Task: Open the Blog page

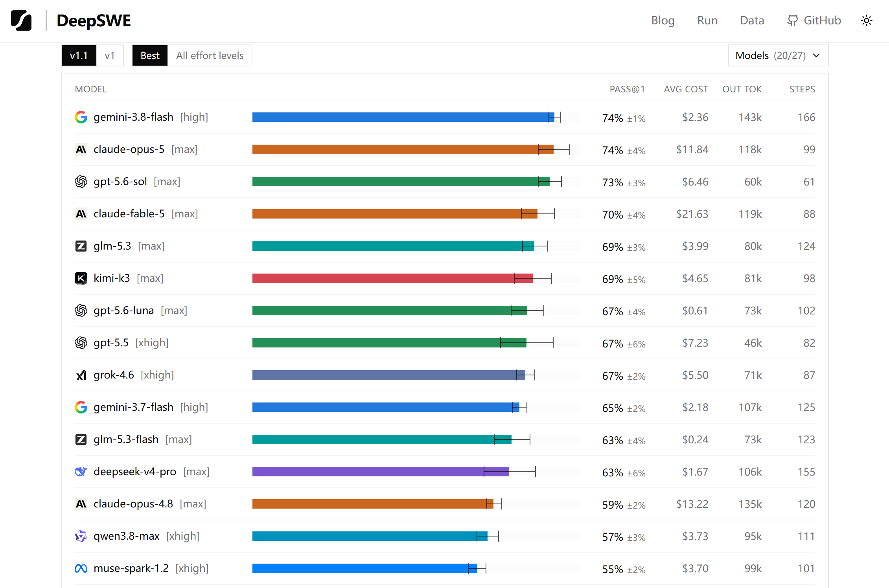Action: 663,20
